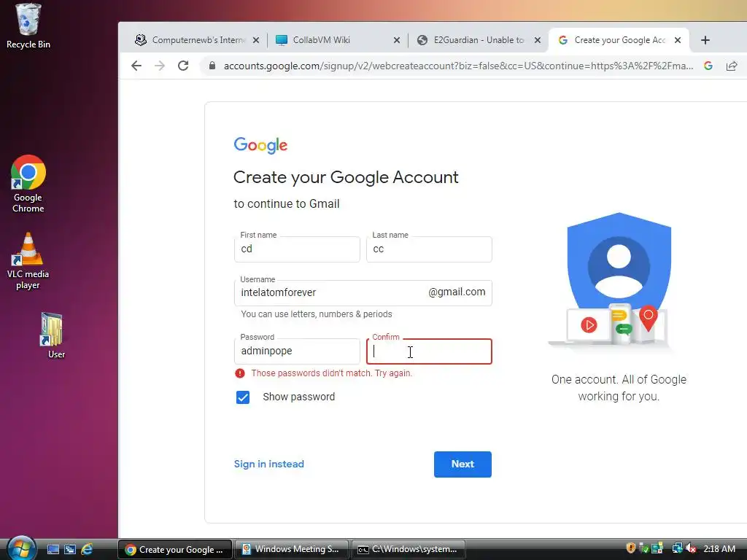
Task: Click the Google logo on the form
Action: [260, 145]
